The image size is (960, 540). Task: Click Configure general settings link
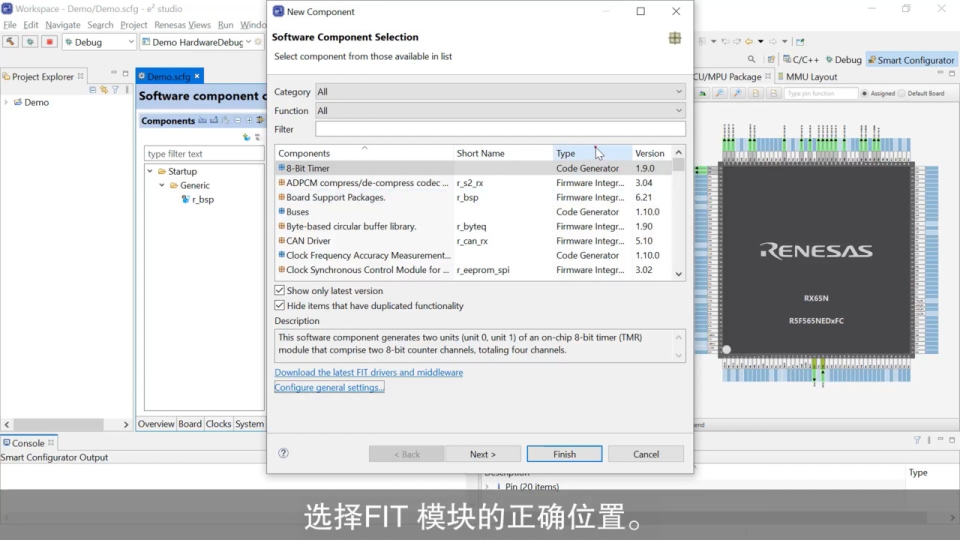(329, 388)
